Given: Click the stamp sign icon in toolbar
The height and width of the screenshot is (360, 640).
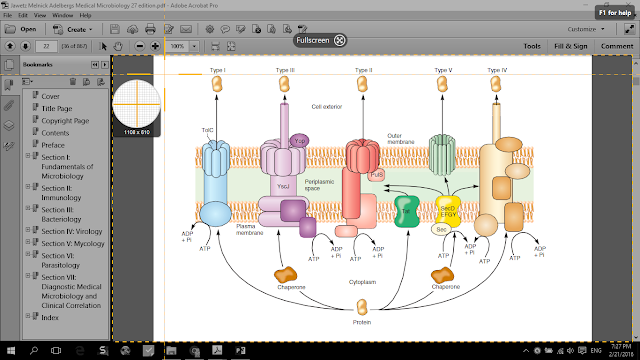Looking at the screenshot, I should click(x=302, y=29).
